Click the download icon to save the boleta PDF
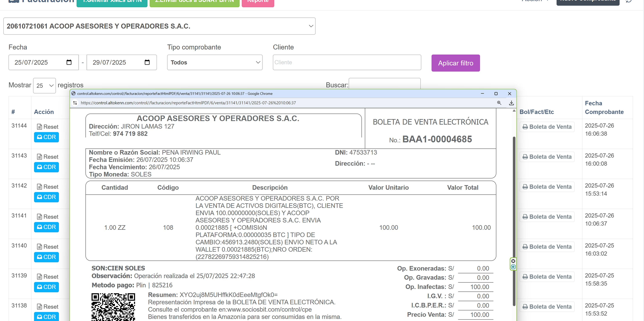The width and height of the screenshot is (644, 321). [511, 103]
